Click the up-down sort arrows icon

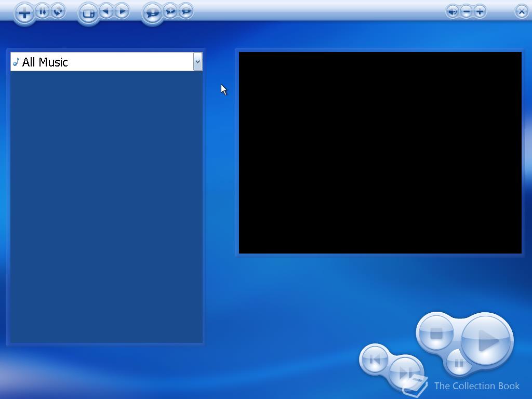[x=43, y=11]
